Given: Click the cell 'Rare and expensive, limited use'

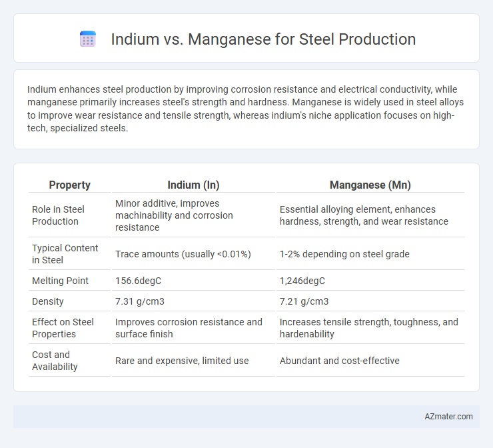Looking at the screenshot, I should (182, 361).
